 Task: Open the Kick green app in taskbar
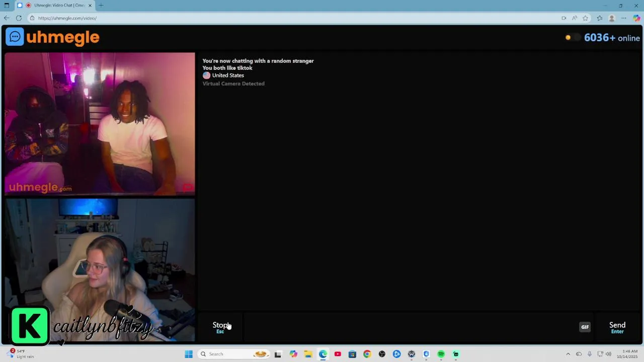pyautogui.click(x=456, y=354)
